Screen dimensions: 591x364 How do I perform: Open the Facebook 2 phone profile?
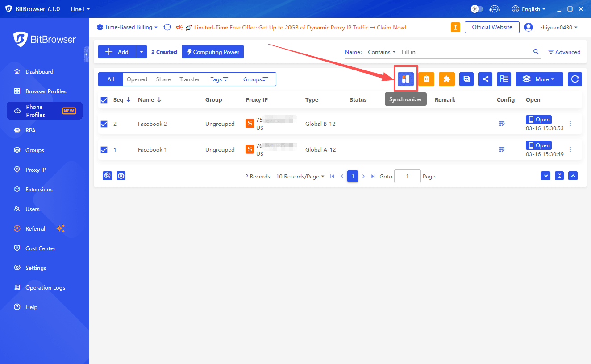[x=538, y=120]
